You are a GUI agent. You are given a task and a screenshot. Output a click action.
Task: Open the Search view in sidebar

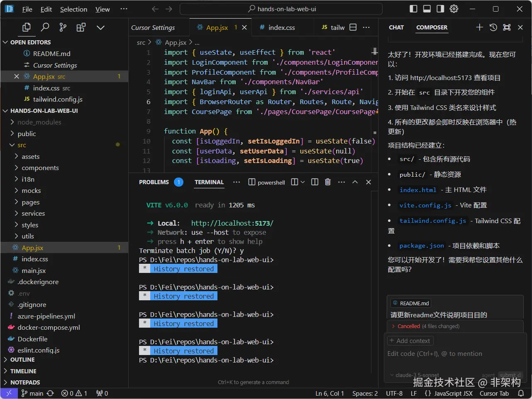(45, 27)
